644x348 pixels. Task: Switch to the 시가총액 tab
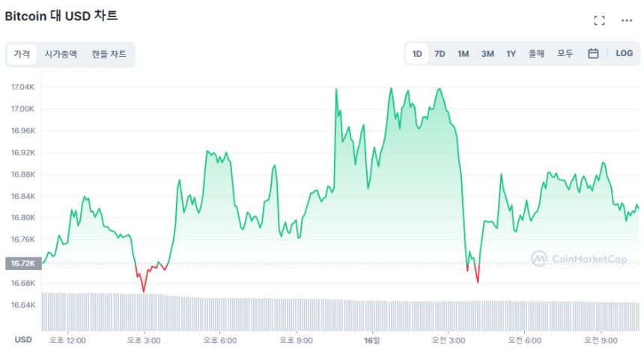point(61,54)
